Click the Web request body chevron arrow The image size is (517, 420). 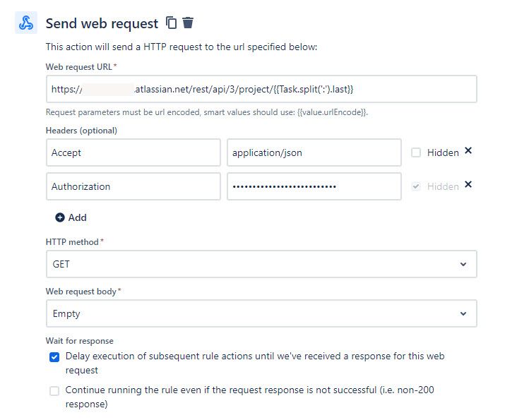tap(463, 313)
